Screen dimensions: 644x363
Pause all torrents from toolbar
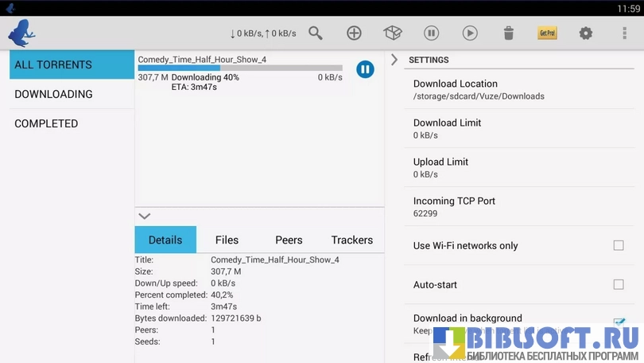pos(431,33)
